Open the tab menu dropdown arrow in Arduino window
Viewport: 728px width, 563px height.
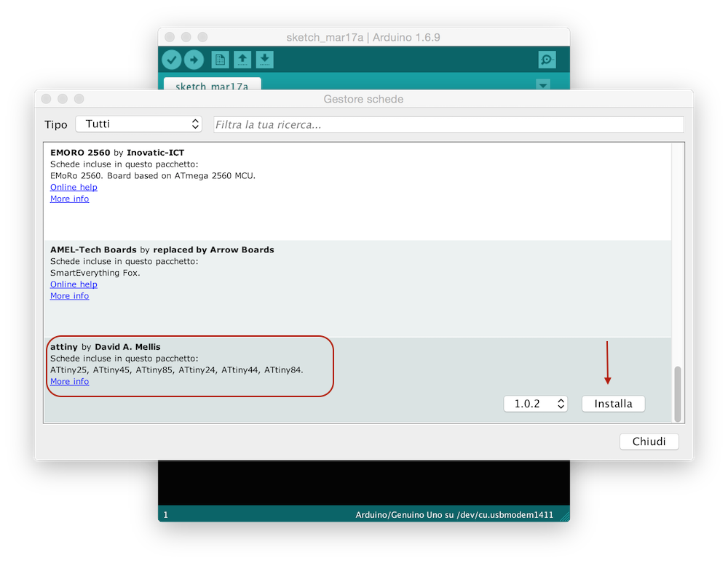(543, 84)
